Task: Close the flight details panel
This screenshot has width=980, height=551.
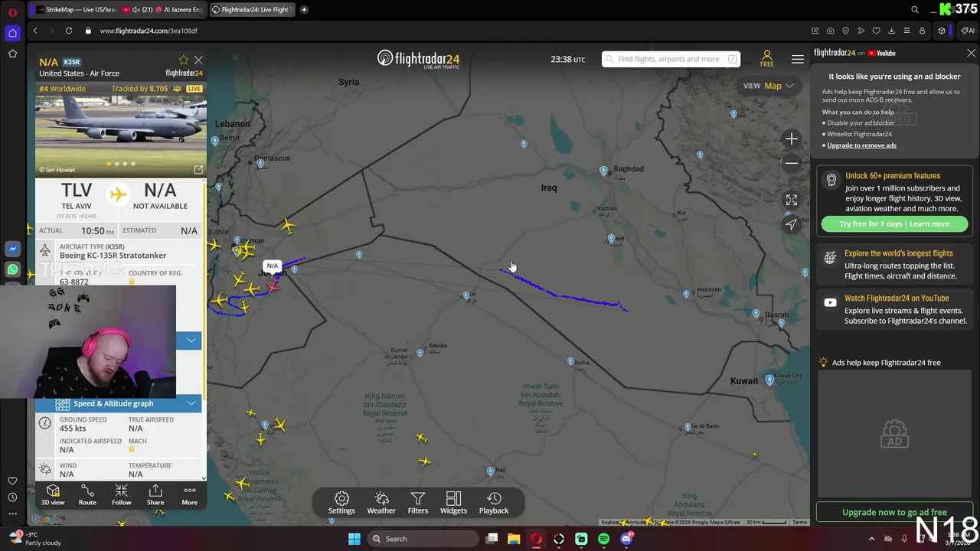Action: pos(198,60)
